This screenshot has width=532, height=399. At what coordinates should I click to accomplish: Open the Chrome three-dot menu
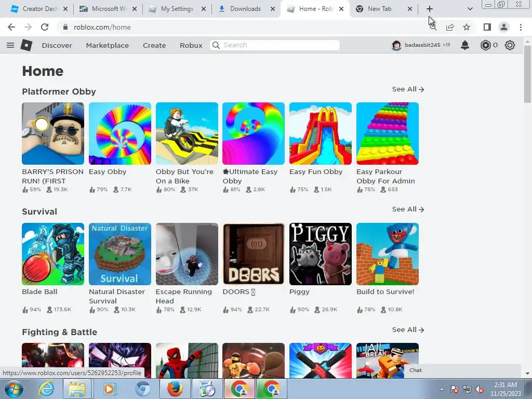tap(521, 27)
